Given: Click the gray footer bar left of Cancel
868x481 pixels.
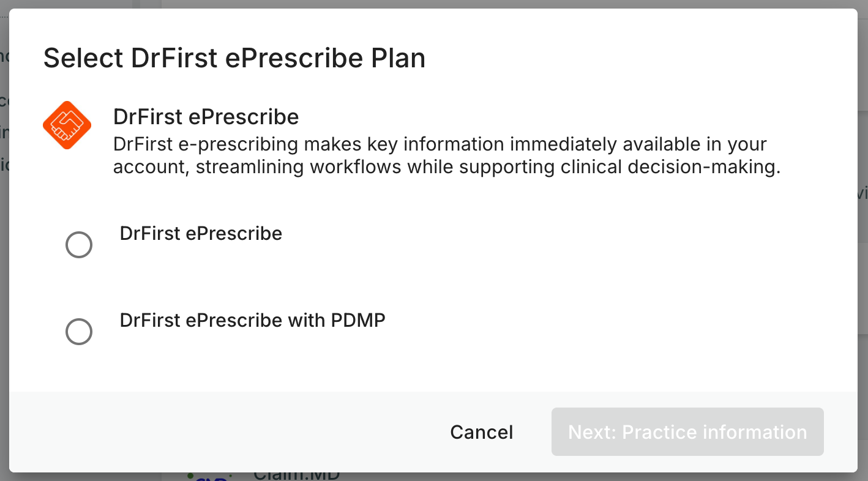Looking at the screenshot, I should point(220,432).
